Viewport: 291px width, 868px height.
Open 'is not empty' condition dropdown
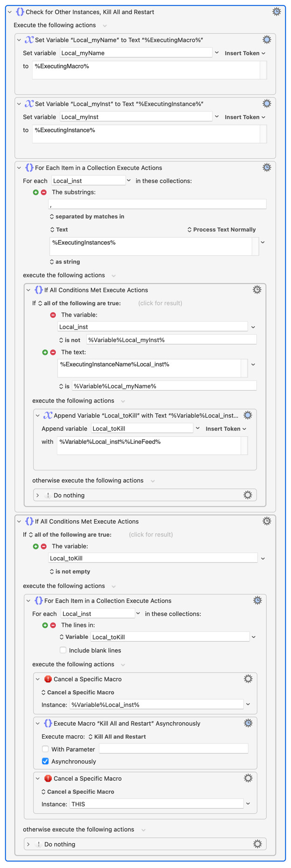coord(70,571)
